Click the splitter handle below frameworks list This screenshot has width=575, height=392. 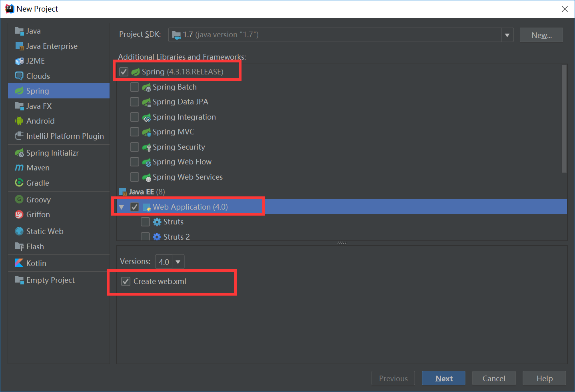tap(342, 243)
